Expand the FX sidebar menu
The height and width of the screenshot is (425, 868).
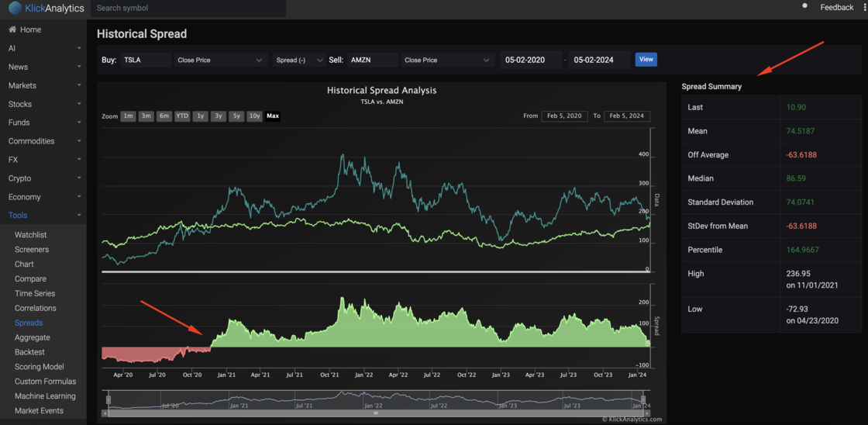click(43, 160)
